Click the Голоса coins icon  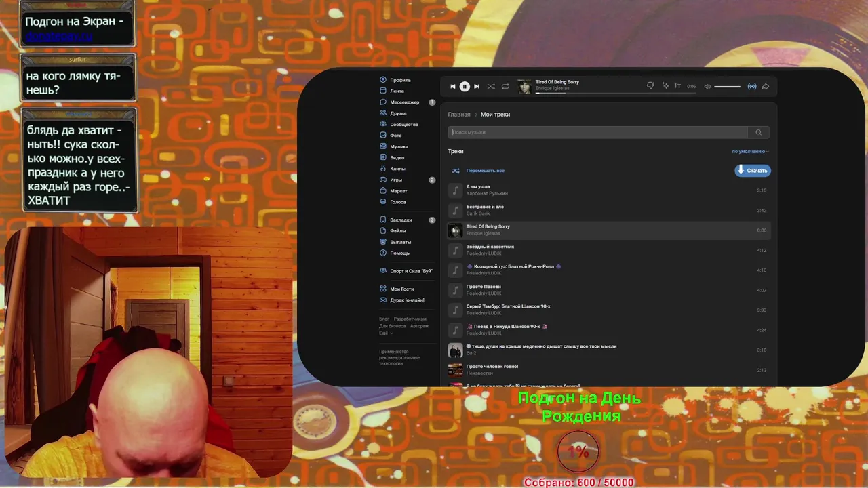pos(383,202)
